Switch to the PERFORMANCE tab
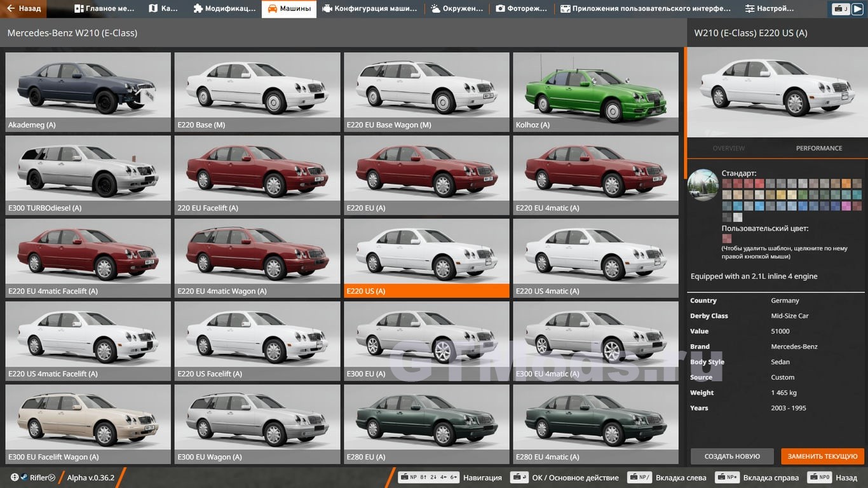The height and width of the screenshot is (488, 868). 819,148
